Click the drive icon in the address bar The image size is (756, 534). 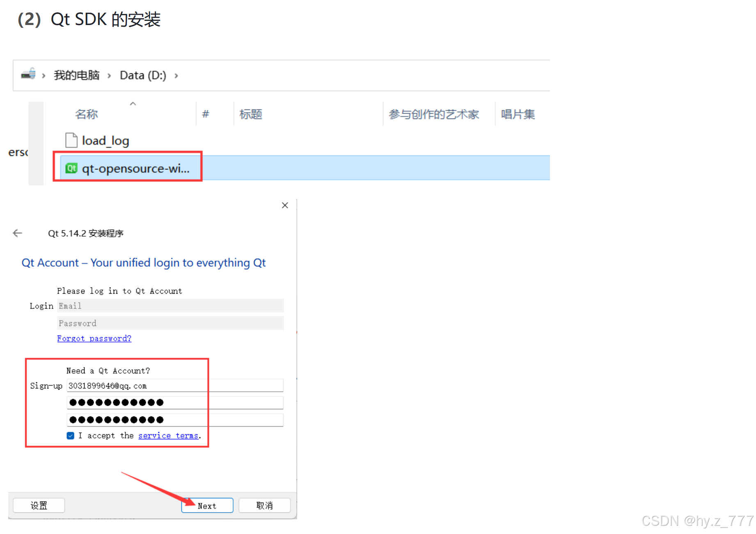28,74
